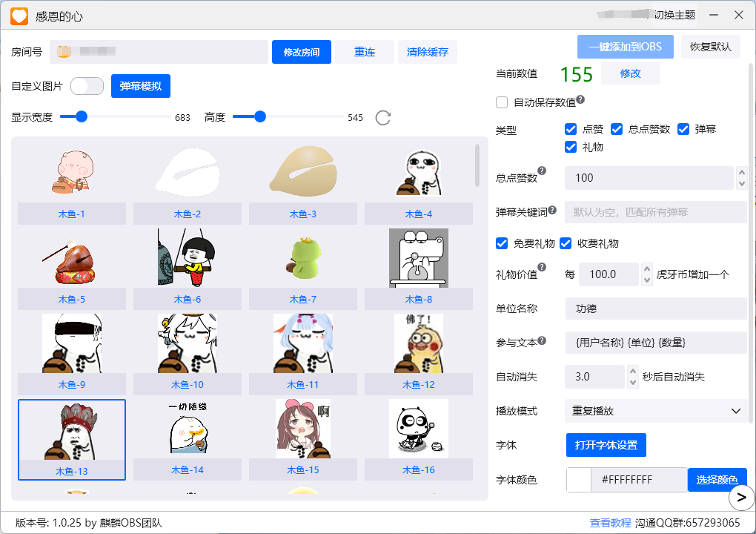Click the 房间号 input field
The height and width of the screenshot is (534, 756).
pos(159,52)
